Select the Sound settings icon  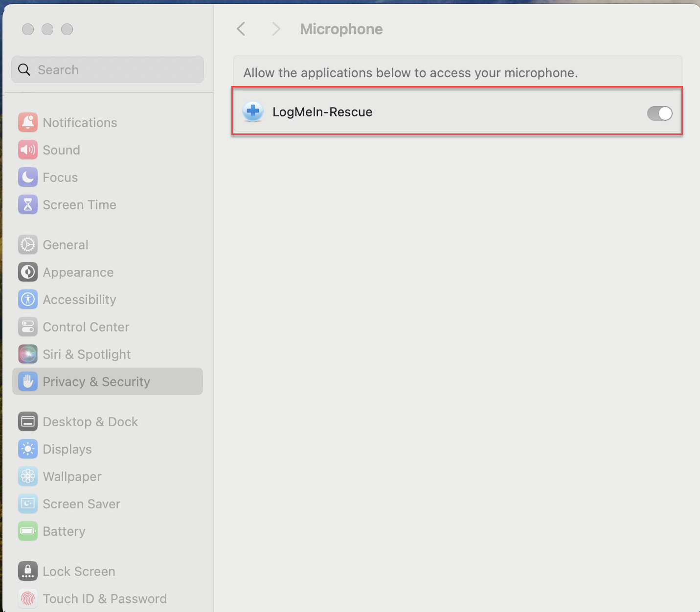coord(28,150)
